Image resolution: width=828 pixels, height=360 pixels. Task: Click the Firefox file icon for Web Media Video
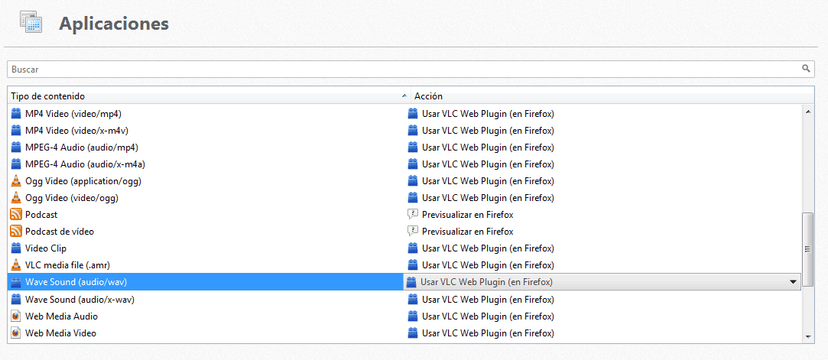point(16,333)
